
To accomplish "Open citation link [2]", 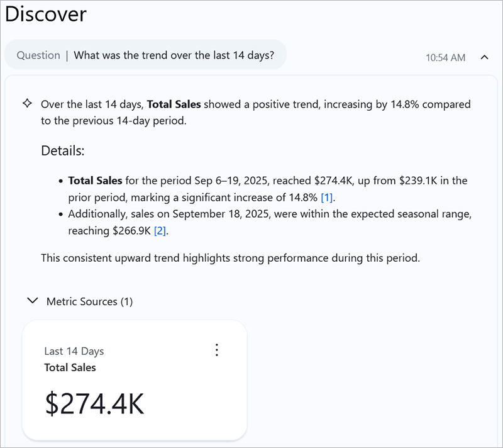I will point(161,231).
